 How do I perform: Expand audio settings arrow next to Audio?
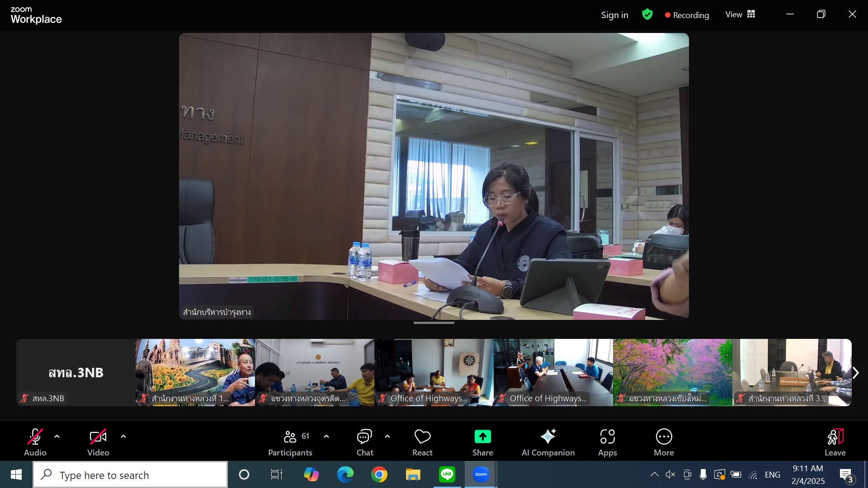(57, 436)
